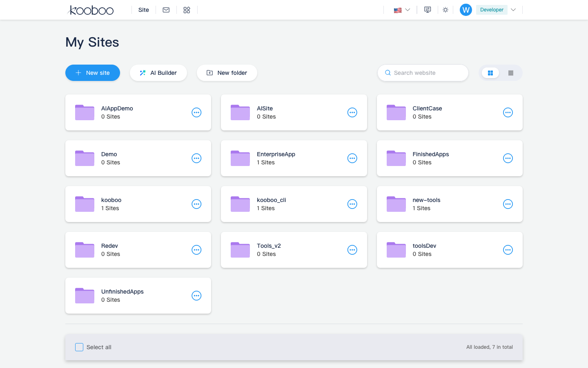The height and width of the screenshot is (368, 588).
Task: Focus the Search website field
Action: pos(423,73)
